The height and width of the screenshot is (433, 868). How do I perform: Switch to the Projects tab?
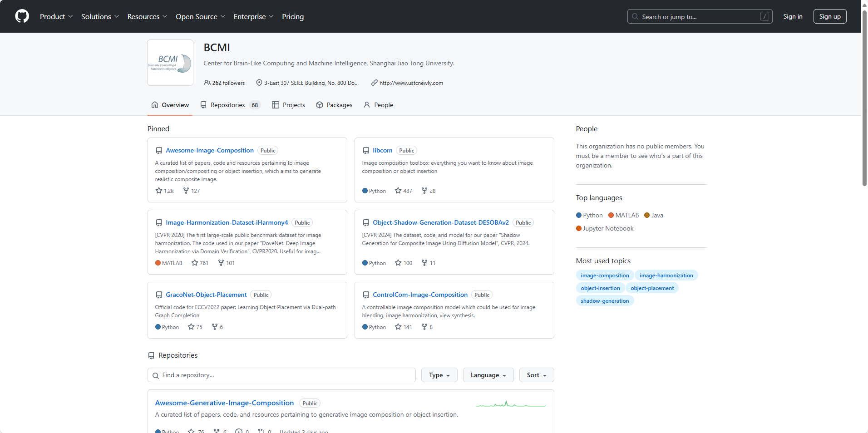click(288, 105)
